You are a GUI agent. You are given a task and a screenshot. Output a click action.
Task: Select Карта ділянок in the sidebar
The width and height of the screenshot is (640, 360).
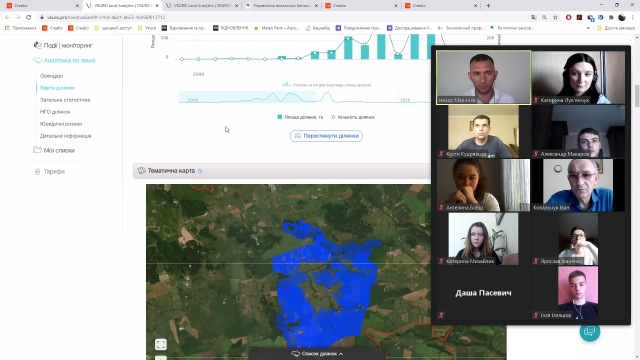pyautogui.click(x=58, y=88)
